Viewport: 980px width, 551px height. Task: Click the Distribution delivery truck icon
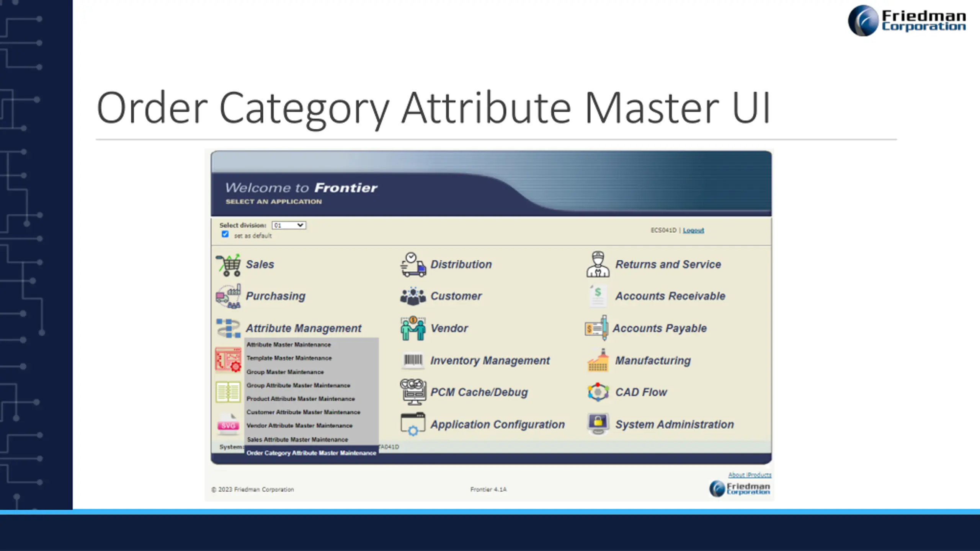click(413, 264)
